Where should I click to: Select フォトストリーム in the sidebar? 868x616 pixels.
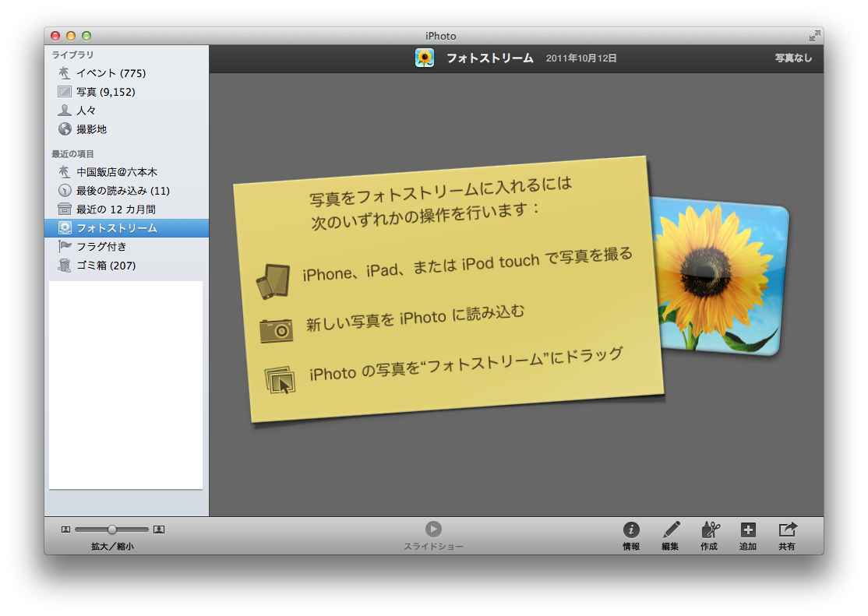coord(126,228)
